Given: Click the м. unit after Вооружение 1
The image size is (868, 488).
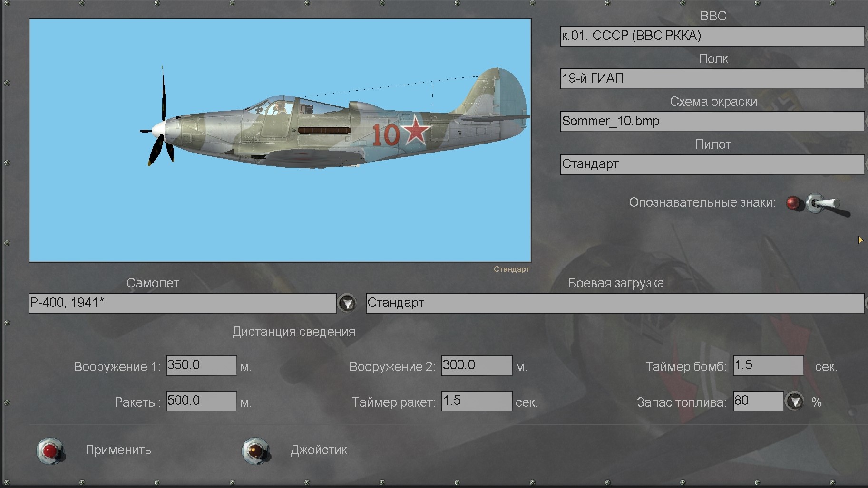Looking at the screenshot, I should tap(246, 367).
